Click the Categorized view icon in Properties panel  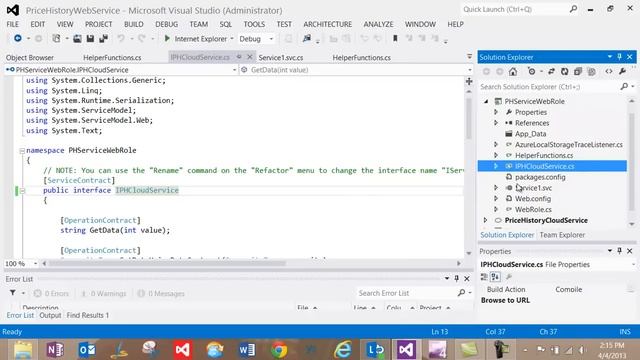pos(484,277)
